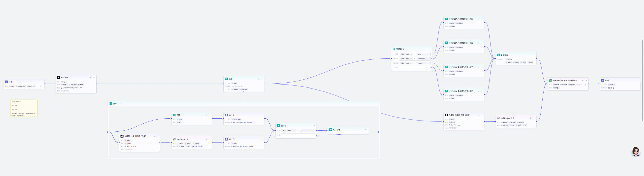Click the 循环体 container loop icon
This screenshot has width=644, height=176.
111,104
